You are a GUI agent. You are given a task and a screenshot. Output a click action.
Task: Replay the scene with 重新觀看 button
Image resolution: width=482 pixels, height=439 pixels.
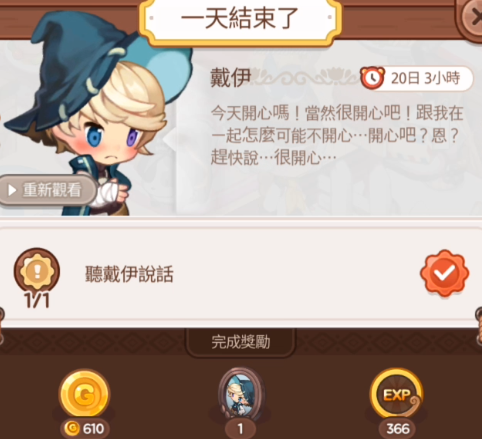(47, 190)
